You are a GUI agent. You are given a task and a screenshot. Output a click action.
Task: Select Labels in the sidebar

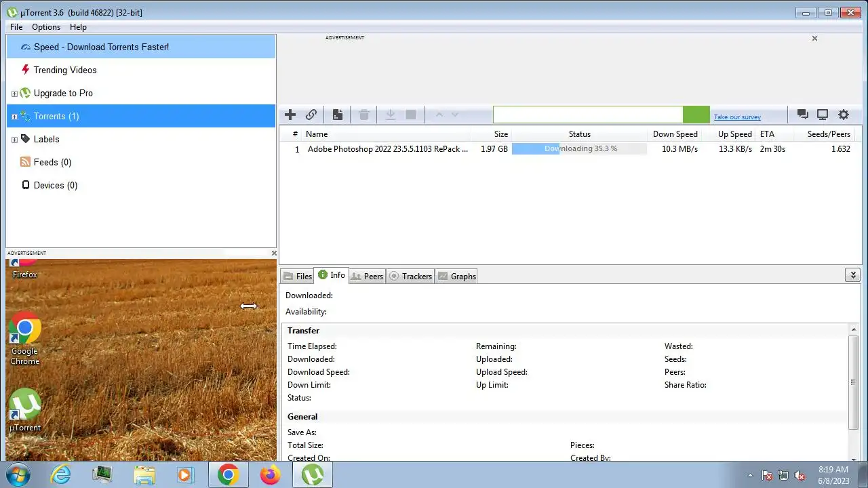pos(141,139)
